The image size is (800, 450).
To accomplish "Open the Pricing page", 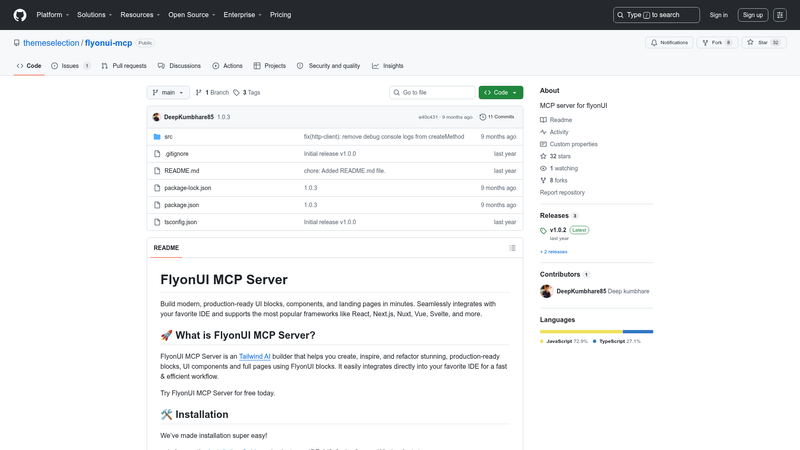I will tap(281, 15).
